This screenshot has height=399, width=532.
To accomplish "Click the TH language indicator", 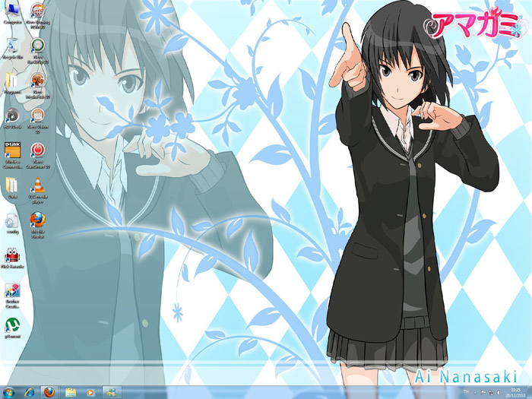I will (x=466, y=392).
